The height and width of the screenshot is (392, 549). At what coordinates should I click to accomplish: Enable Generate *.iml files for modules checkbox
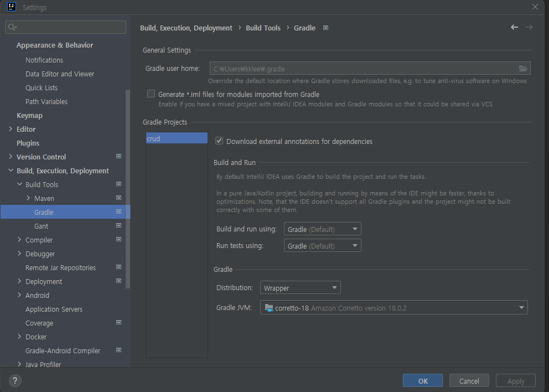(151, 94)
